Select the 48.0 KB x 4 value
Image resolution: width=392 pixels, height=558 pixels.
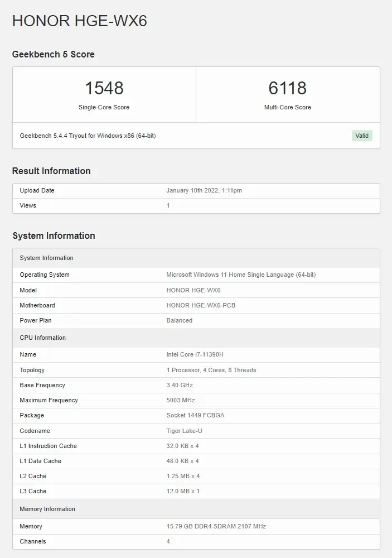[182, 461]
